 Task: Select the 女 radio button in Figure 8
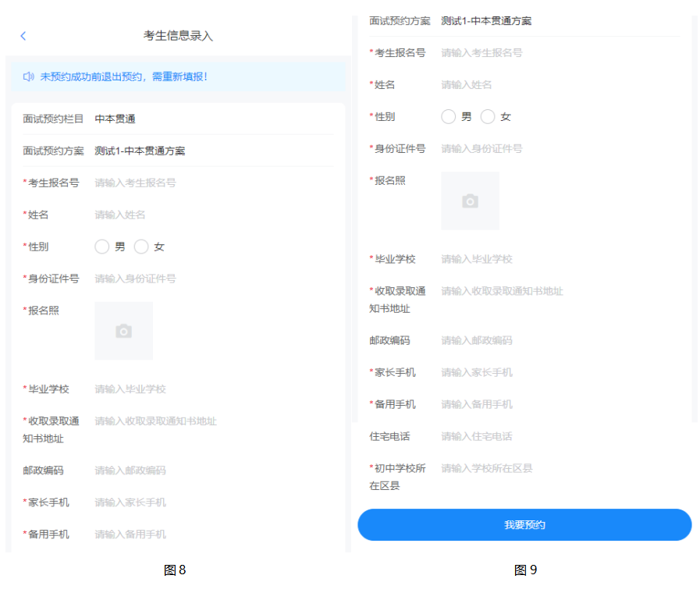pos(142,247)
